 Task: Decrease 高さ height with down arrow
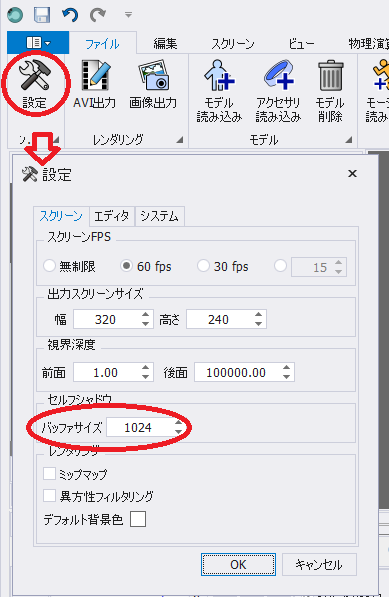pyautogui.click(x=258, y=324)
